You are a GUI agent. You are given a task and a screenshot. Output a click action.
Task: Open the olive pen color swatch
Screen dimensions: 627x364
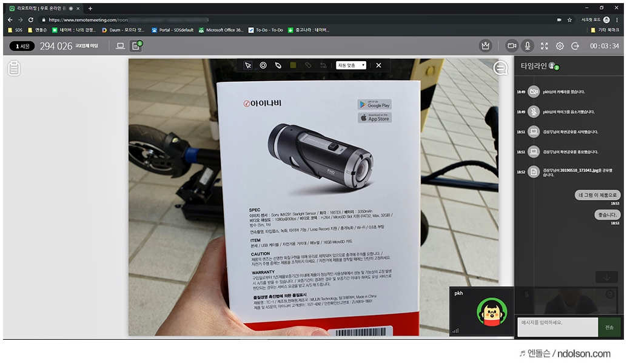point(293,65)
